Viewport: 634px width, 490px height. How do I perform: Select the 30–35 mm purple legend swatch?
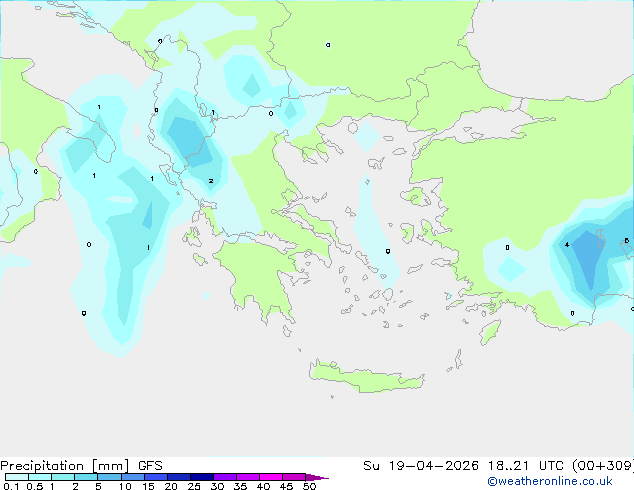pyautogui.click(x=224, y=477)
